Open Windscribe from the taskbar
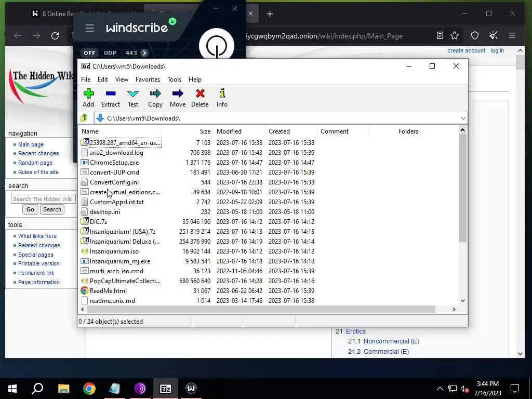Image resolution: width=532 pixels, height=399 pixels. click(191, 389)
